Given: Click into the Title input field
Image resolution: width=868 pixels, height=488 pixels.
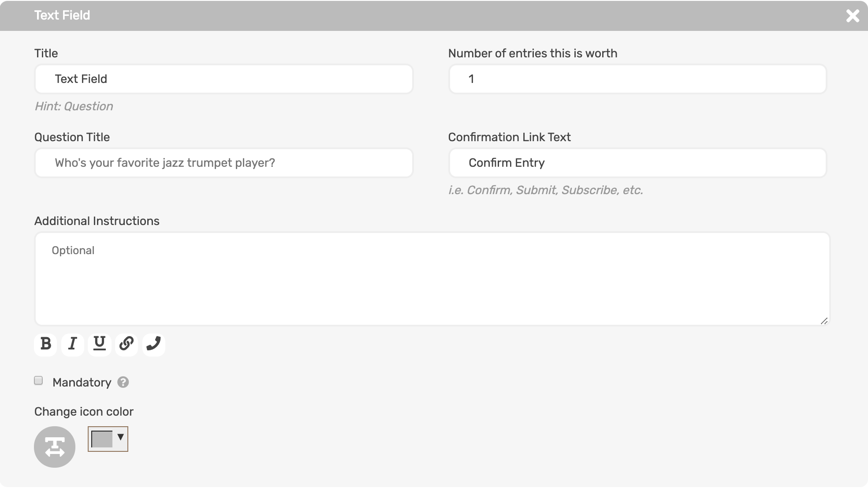Looking at the screenshot, I should [224, 79].
